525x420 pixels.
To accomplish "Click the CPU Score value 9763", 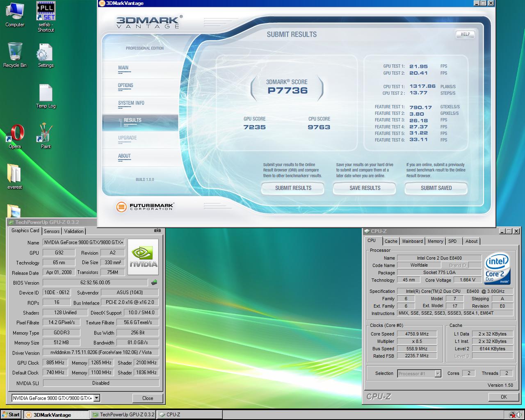I will pyautogui.click(x=319, y=127).
